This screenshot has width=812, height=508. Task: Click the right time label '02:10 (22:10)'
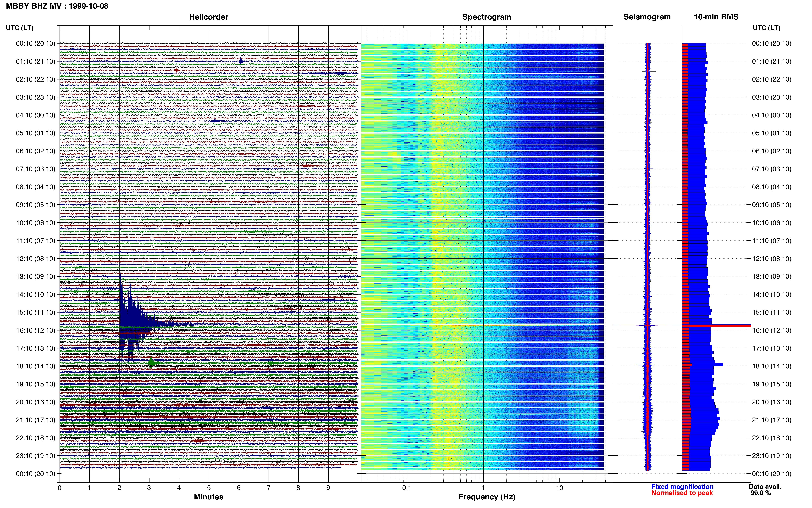pos(772,79)
